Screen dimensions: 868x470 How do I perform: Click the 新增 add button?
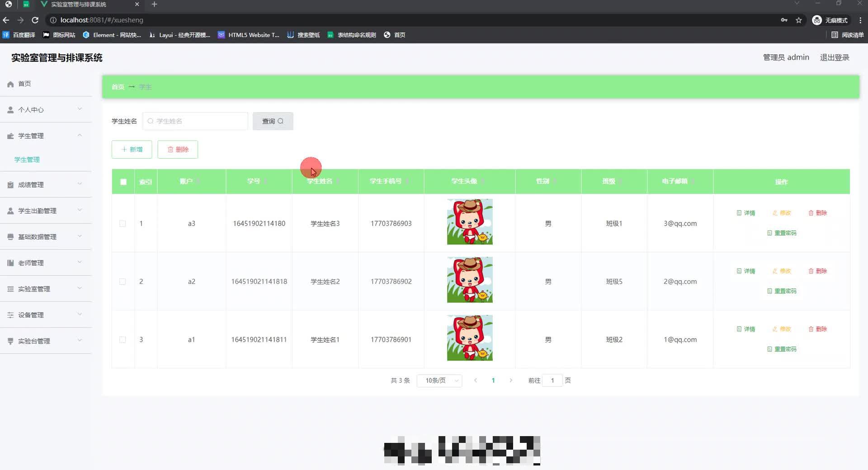[132, 150]
